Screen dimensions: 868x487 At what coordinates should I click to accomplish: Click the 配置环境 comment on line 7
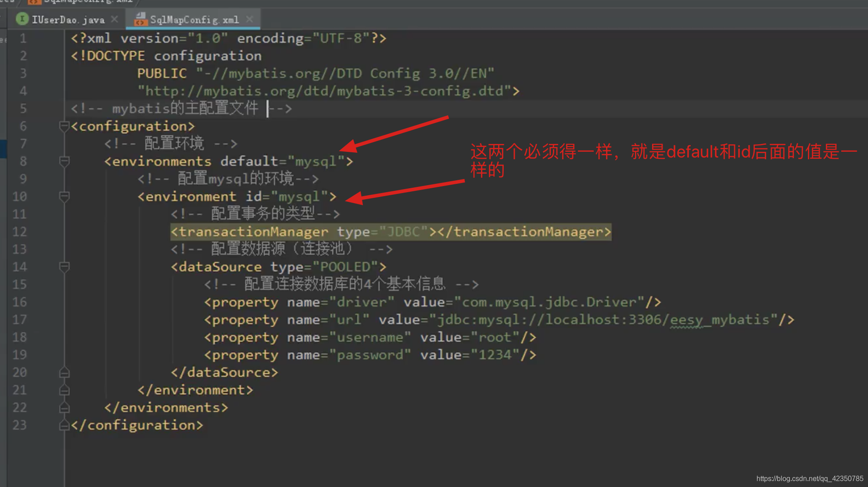point(171,143)
